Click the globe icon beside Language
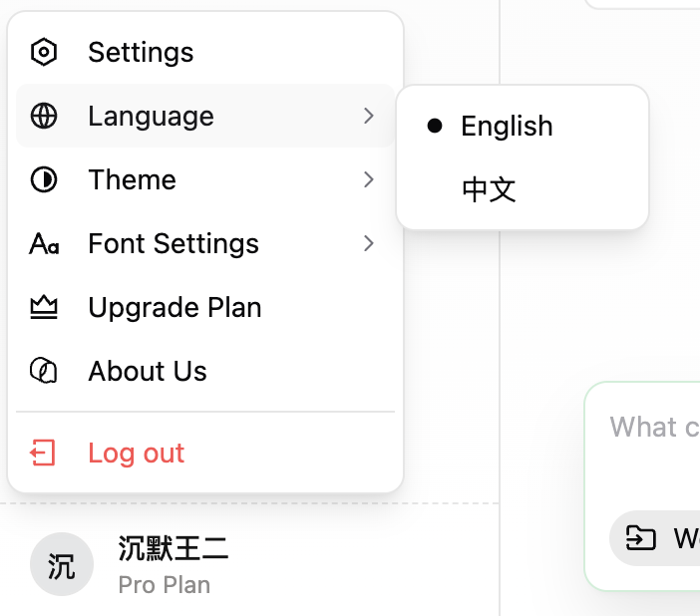This screenshot has width=700, height=616. 44,116
